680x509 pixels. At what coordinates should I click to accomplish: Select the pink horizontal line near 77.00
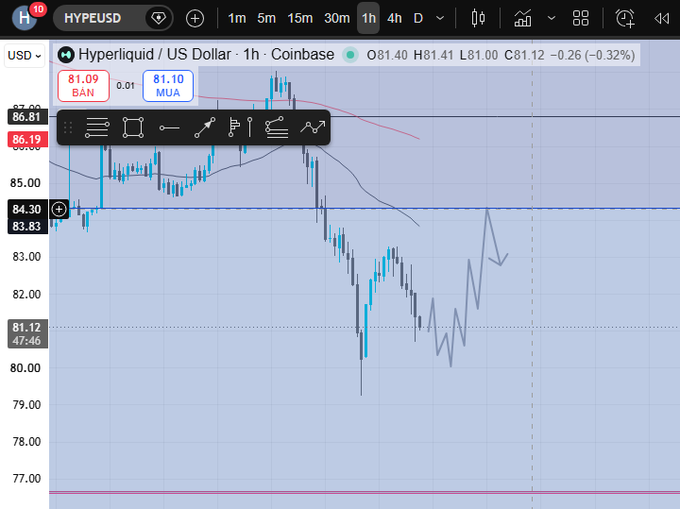tap(364, 493)
